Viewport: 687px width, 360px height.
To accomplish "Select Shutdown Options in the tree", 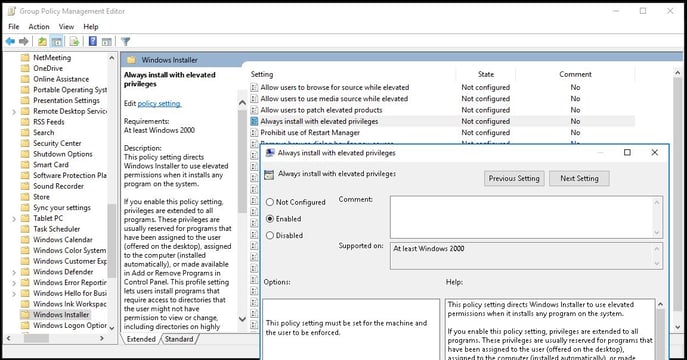I will (x=63, y=154).
